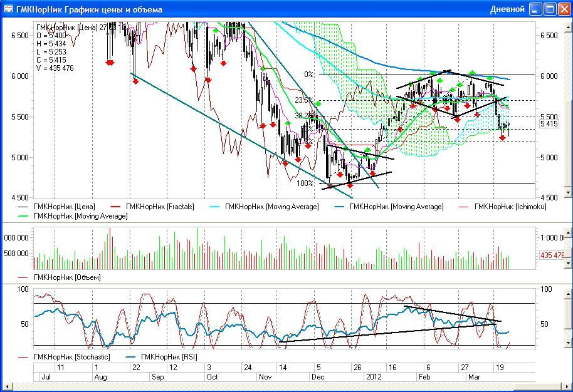Click the 'V = 435 476' volume value
The width and height of the screenshot is (573, 392).
pos(55,68)
